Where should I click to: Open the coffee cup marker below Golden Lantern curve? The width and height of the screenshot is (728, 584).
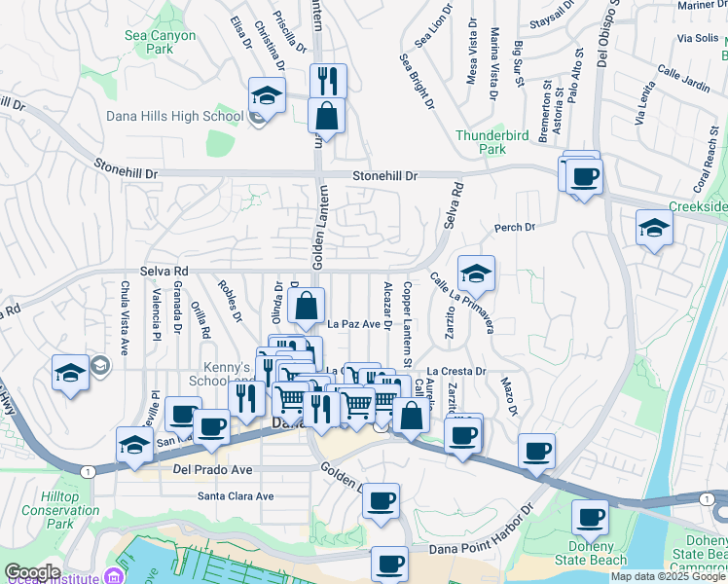coord(382,500)
